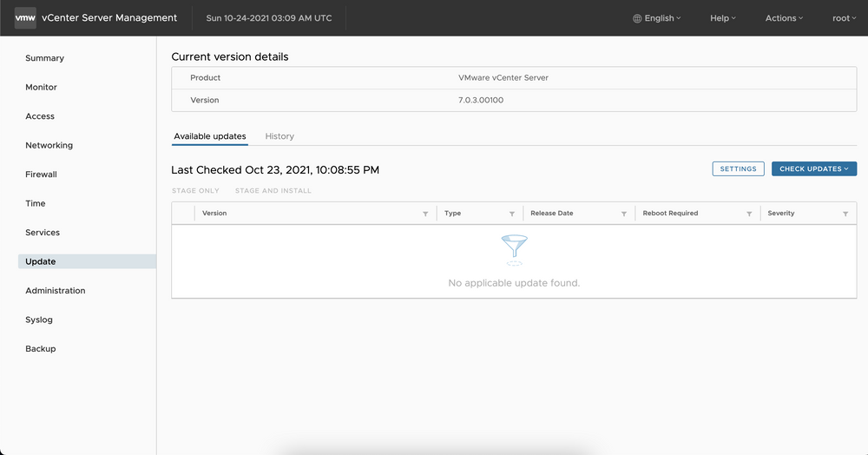868x455 pixels.
Task: Click the Reboot Required column header
Action: [670, 213]
